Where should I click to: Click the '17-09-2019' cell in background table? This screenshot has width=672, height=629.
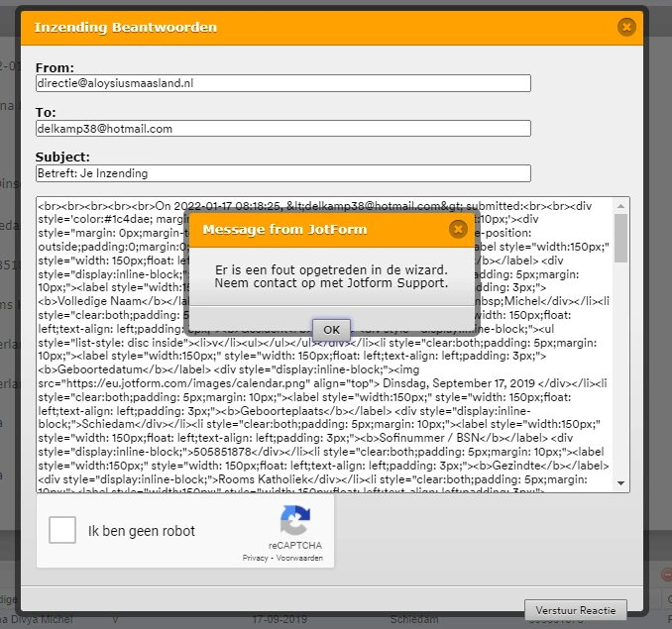pos(280,620)
